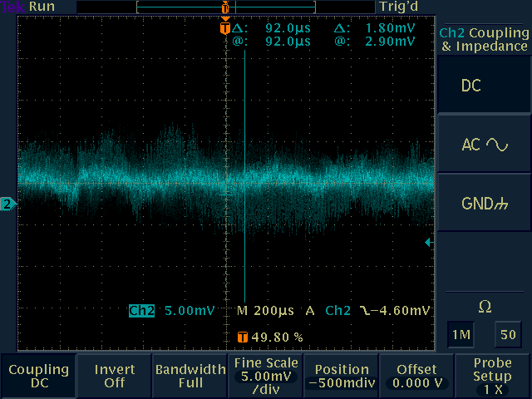Click the orange trigger position T marker
This screenshot has height=399, width=532.
225,27
